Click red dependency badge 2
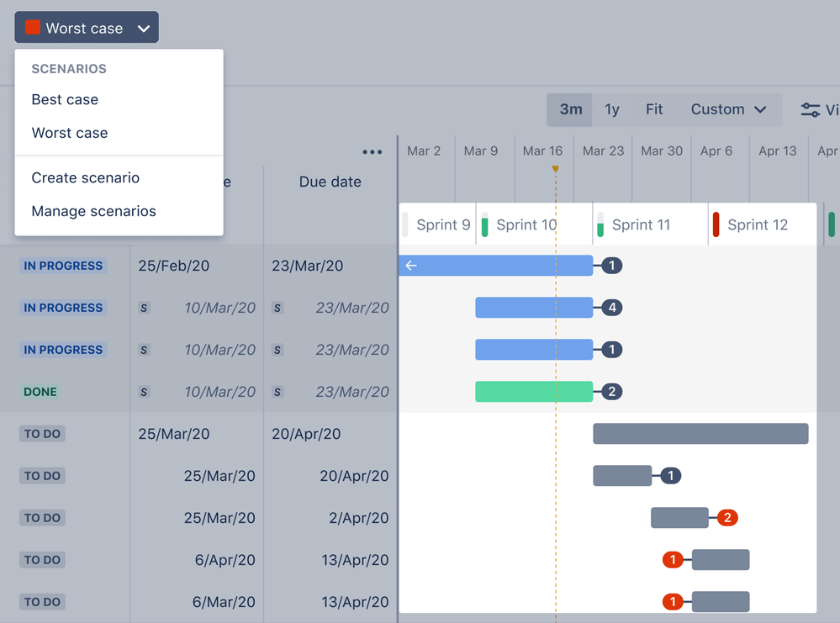The width and height of the screenshot is (840, 623). [727, 517]
